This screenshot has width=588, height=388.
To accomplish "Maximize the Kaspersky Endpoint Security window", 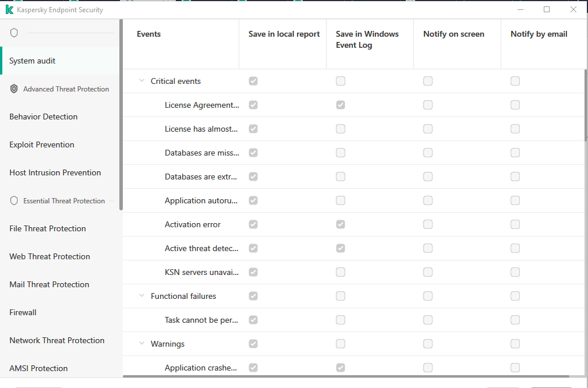I will [x=547, y=9].
